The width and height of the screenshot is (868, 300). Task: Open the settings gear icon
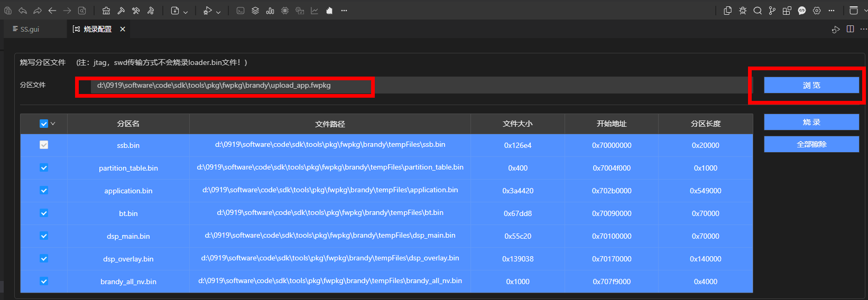point(817,11)
